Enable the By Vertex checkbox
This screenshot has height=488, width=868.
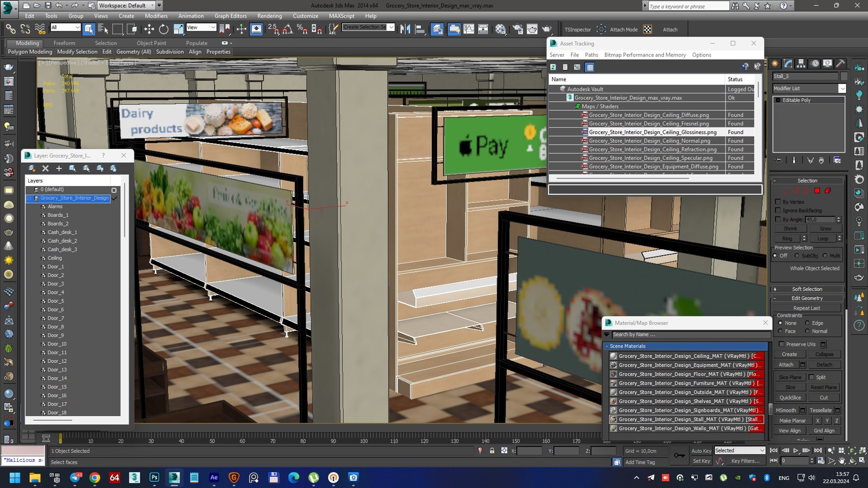[778, 202]
